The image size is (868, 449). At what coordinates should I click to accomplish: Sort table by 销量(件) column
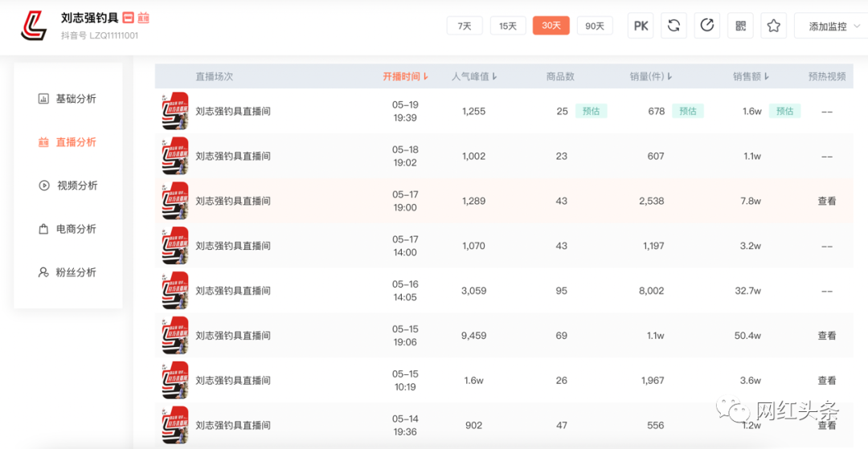point(651,76)
